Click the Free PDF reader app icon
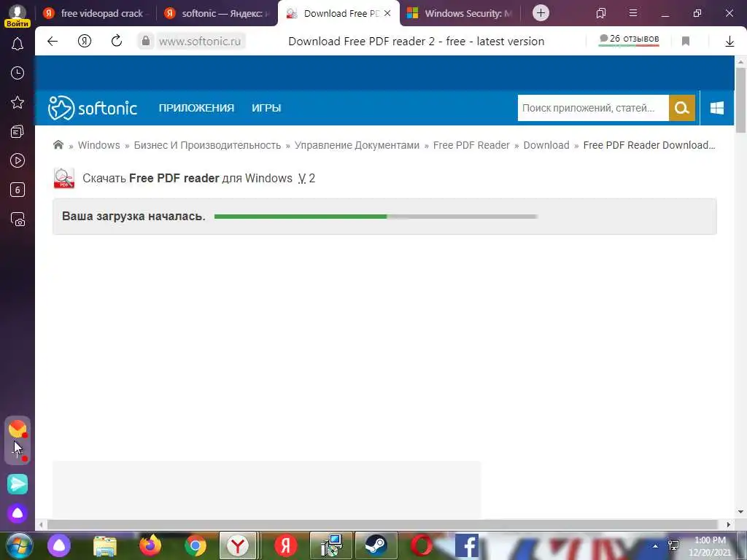747x560 pixels. click(64, 178)
